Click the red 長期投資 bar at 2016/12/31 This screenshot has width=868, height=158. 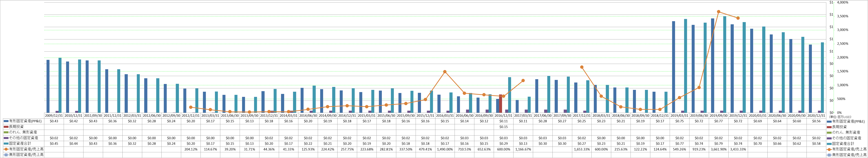pos(501,103)
